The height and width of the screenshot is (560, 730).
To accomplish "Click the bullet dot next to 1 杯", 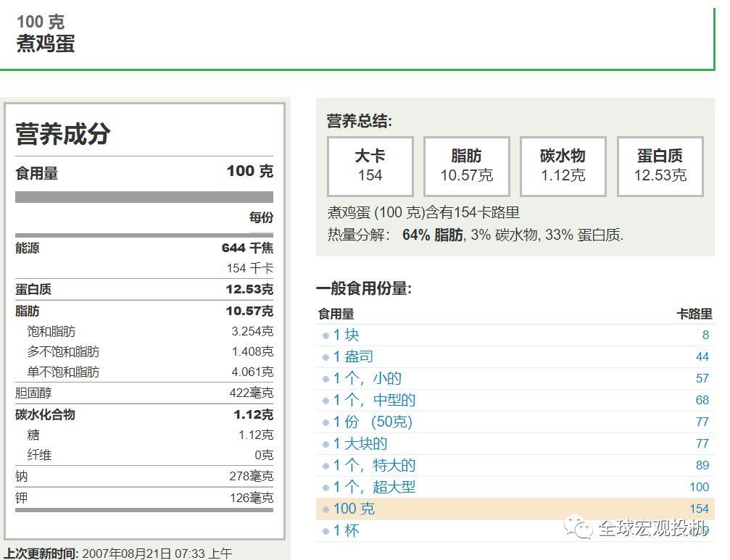I will (326, 531).
